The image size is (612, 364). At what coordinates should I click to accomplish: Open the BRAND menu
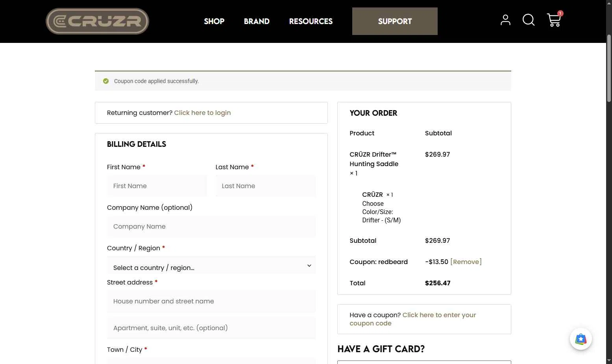[x=257, y=21]
